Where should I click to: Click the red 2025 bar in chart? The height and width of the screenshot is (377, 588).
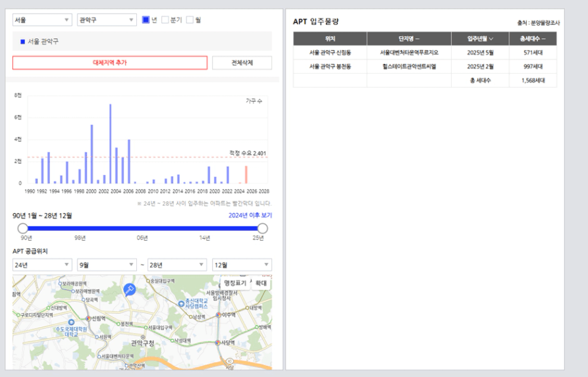coord(246,174)
